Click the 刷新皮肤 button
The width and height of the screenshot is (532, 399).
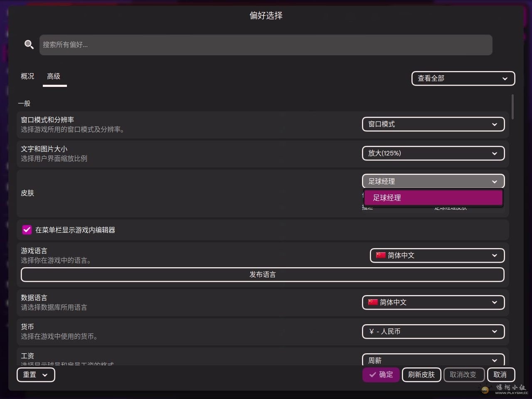[x=421, y=374]
